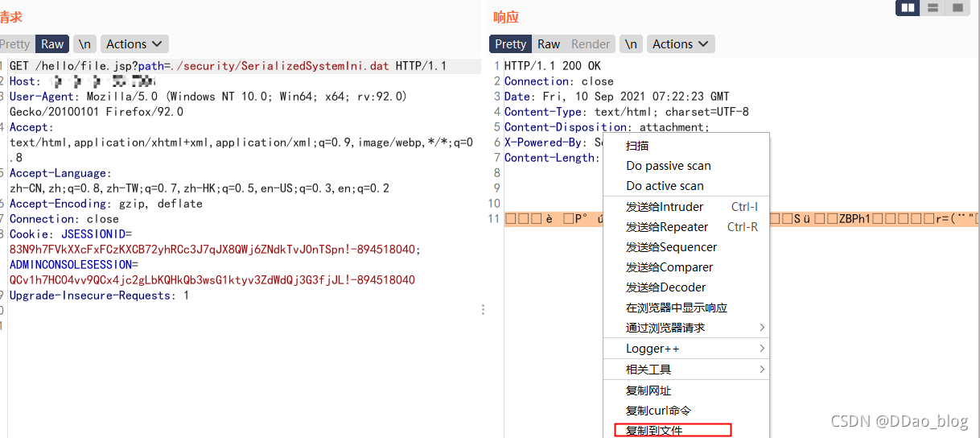Switch response view to Raw tab
The height and width of the screenshot is (438, 980).
coord(549,44)
